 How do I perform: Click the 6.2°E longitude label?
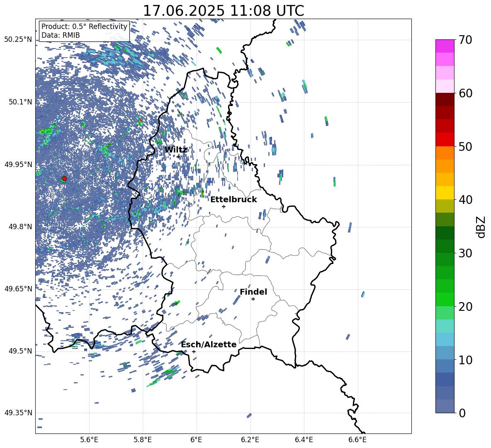[x=250, y=440]
